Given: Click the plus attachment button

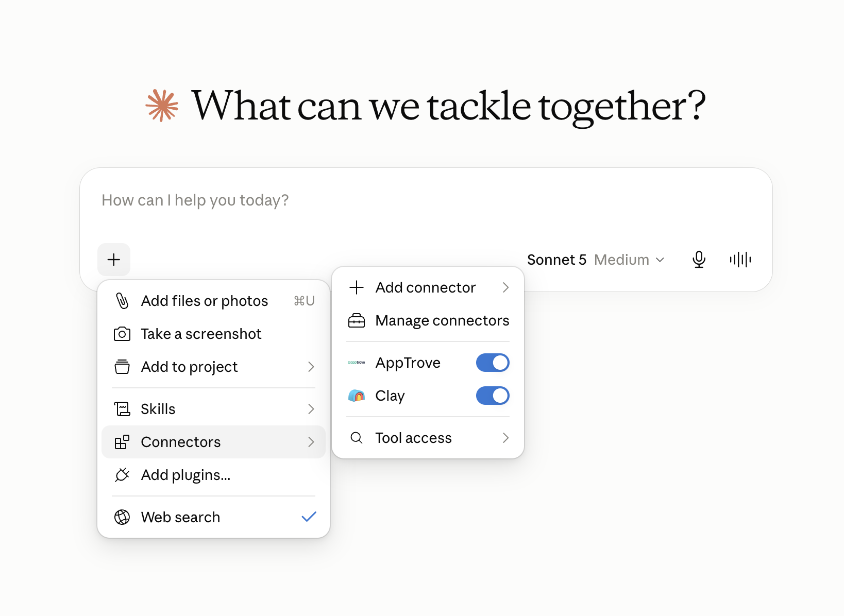Looking at the screenshot, I should pos(114,260).
